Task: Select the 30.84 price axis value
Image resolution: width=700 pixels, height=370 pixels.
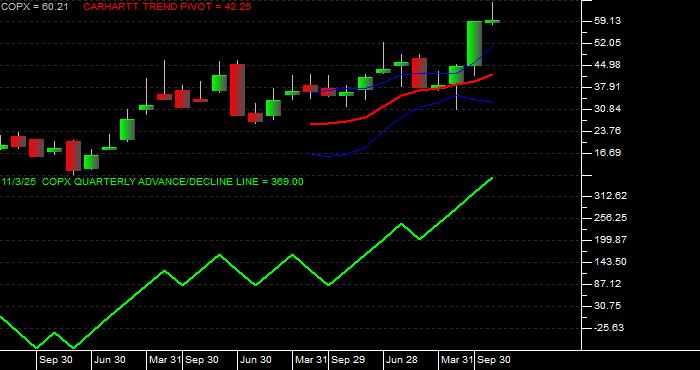Action: point(608,109)
